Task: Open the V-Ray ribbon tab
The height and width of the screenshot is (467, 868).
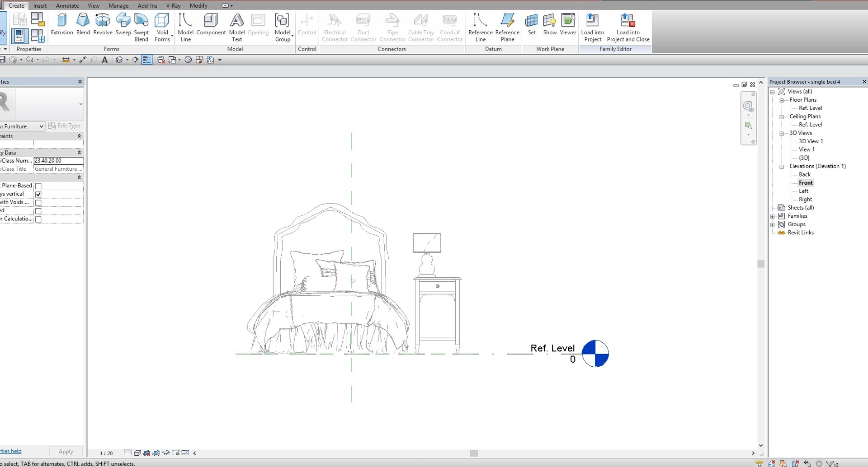Action: [x=173, y=5]
